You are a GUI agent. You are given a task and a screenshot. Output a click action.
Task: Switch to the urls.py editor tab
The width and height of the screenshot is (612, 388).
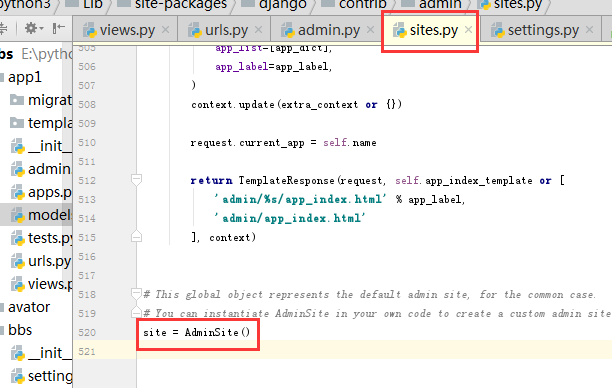pos(224,30)
